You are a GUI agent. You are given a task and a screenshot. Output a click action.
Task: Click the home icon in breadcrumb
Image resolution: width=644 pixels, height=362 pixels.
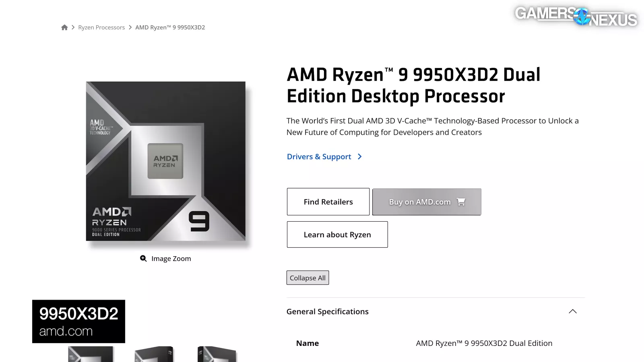click(64, 27)
